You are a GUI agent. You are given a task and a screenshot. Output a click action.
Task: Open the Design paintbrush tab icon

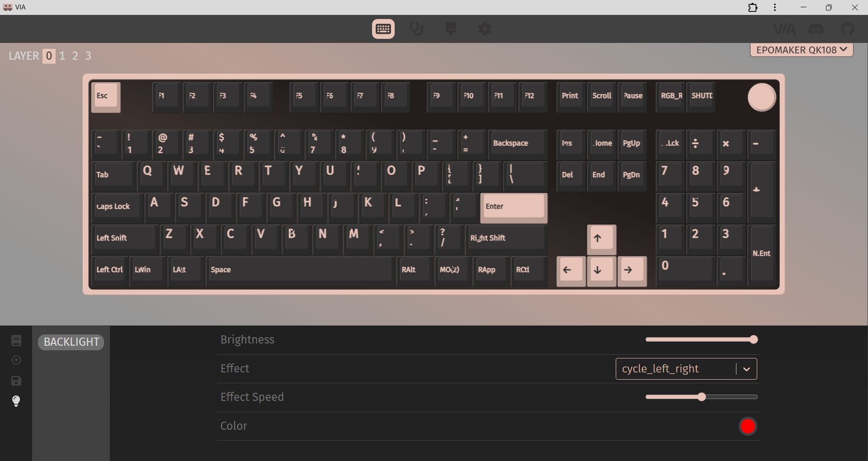coord(451,29)
